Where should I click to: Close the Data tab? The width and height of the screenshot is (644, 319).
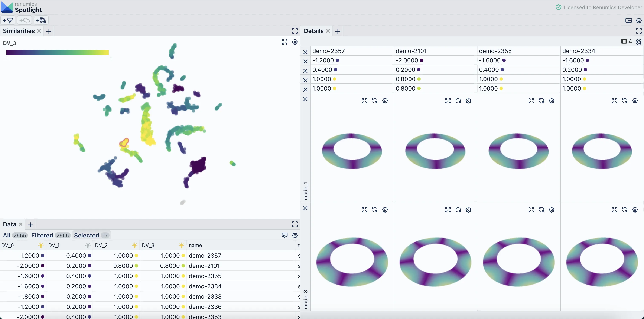(x=21, y=224)
